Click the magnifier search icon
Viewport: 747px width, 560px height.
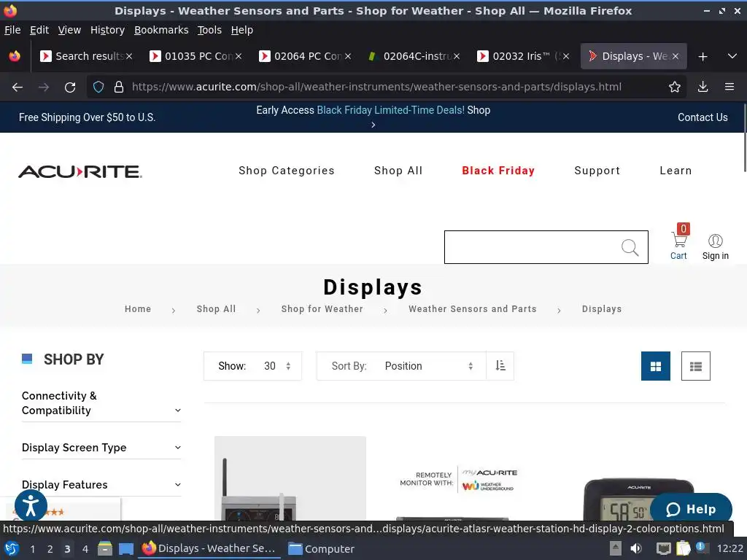[x=630, y=248]
